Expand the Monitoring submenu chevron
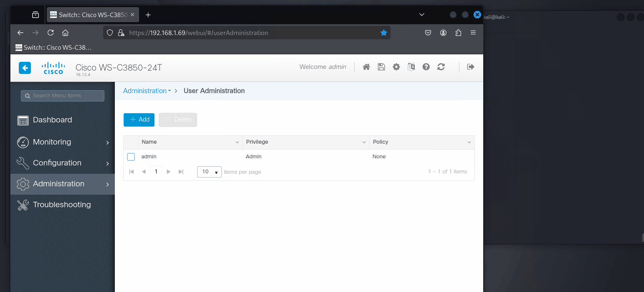 point(107,142)
